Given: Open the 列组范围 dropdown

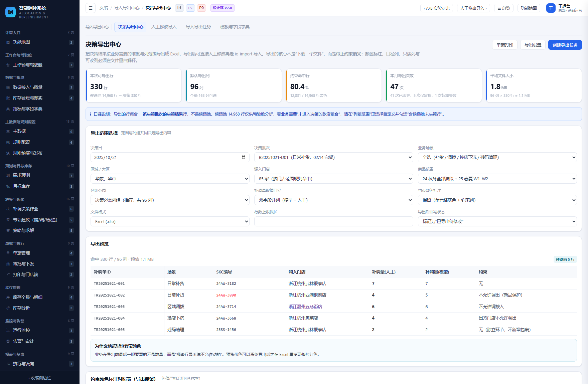Looking at the screenshot, I should coord(170,200).
